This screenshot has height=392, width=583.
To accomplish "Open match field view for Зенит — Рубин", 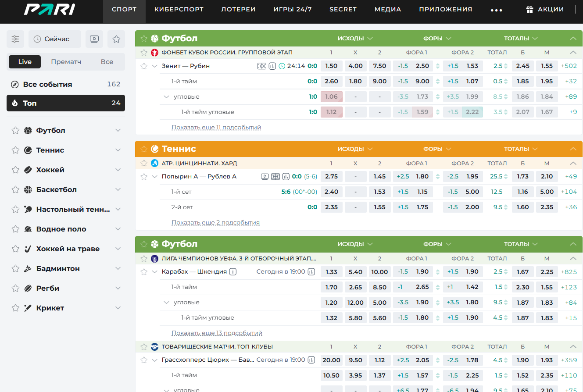I will tap(262, 66).
